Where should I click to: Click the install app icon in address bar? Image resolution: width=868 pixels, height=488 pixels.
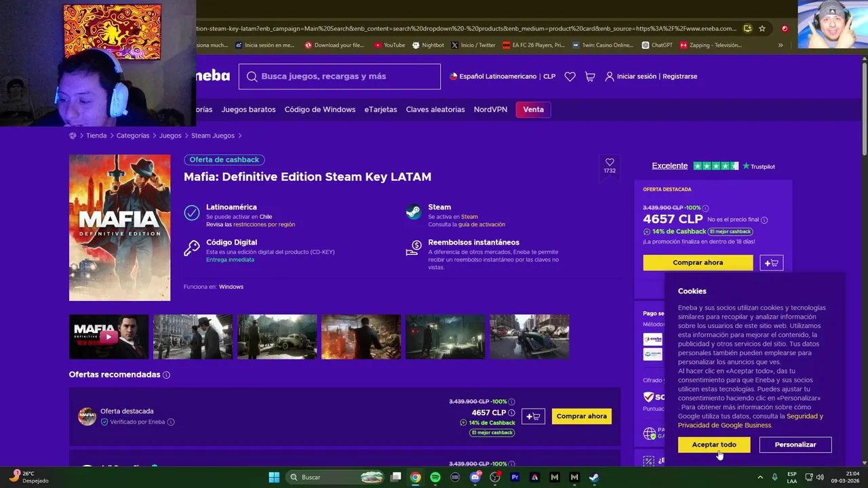[x=747, y=28]
